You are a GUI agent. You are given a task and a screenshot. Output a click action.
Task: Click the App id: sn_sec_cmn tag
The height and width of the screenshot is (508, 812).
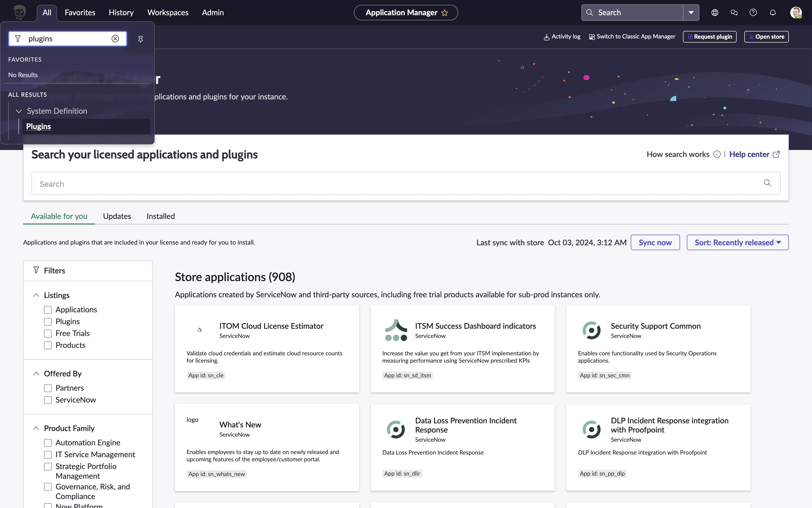coord(604,375)
